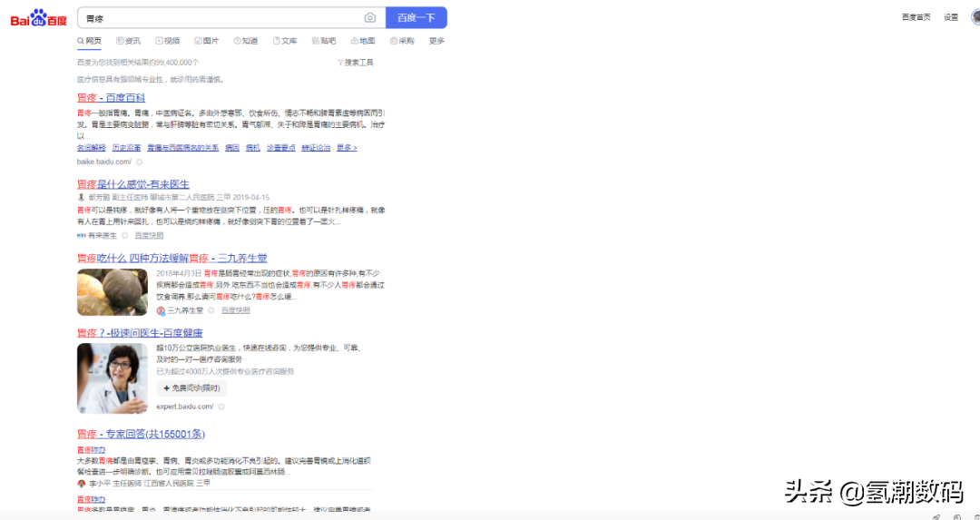This screenshot has width=980, height=520.
Task: Click first 胃疼咋办 expert answer link
Action: [x=92, y=450]
